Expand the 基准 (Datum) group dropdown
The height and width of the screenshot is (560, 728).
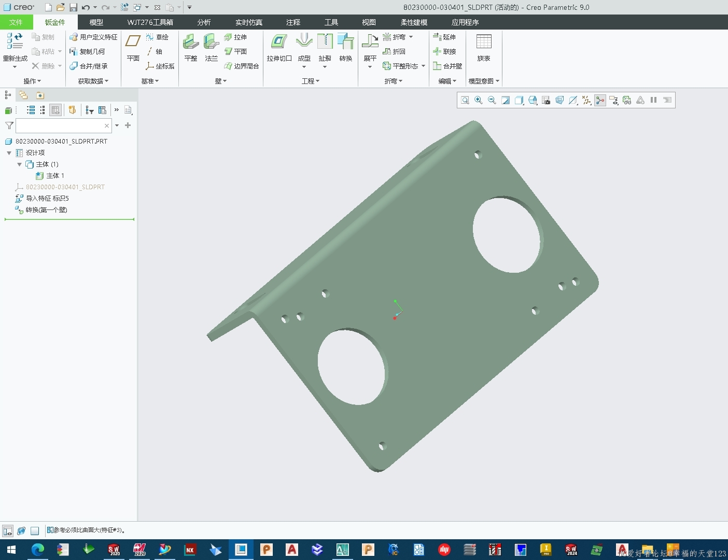coord(150,81)
